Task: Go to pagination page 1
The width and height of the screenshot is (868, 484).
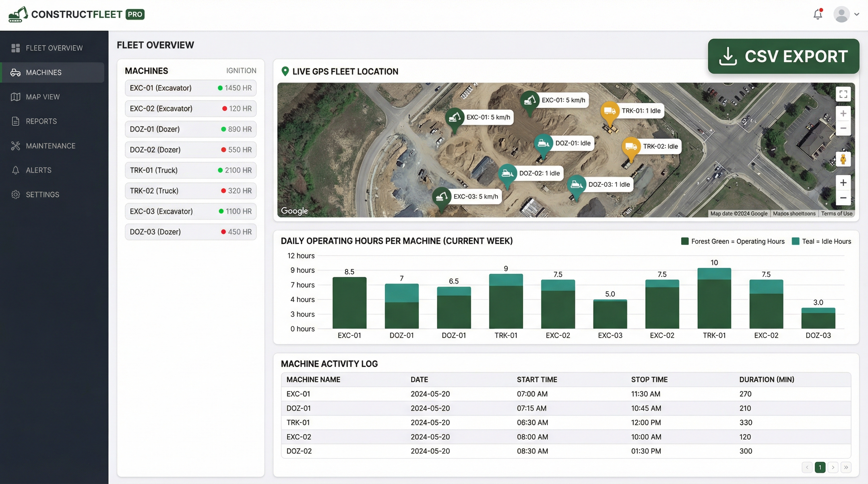Action: click(820, 468)
